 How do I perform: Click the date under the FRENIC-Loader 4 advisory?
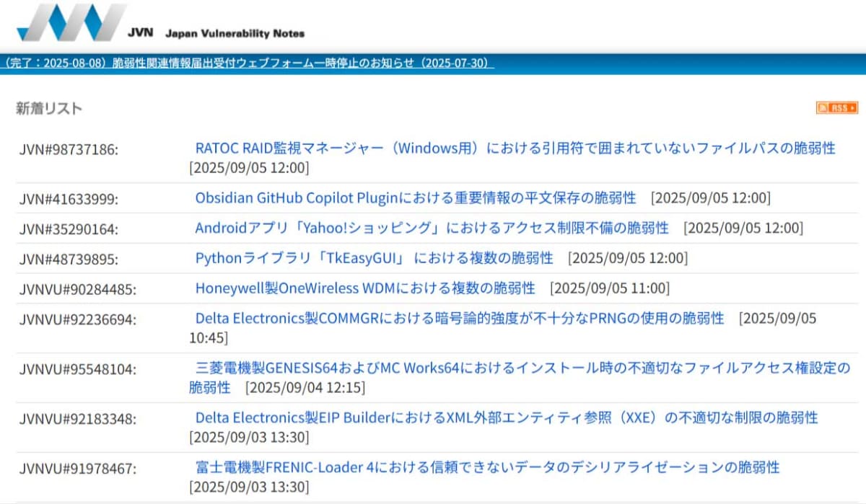pos(249,487)
